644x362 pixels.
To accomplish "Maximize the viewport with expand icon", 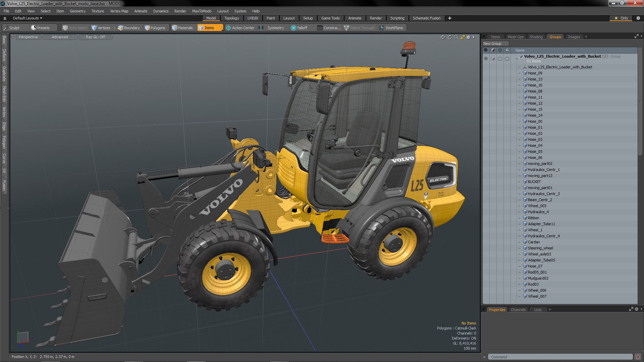I will (463, 37).
